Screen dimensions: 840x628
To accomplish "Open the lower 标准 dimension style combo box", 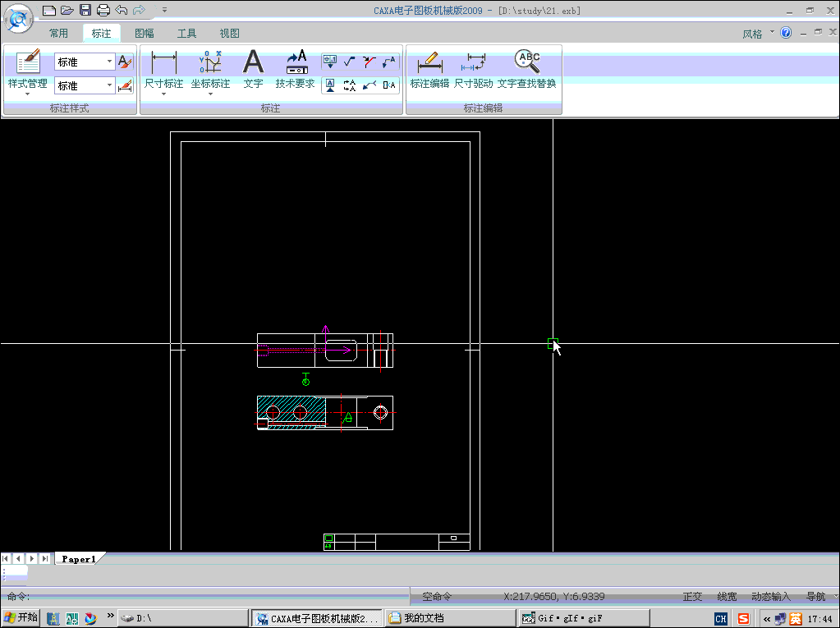I will click(x=85, y=85).
